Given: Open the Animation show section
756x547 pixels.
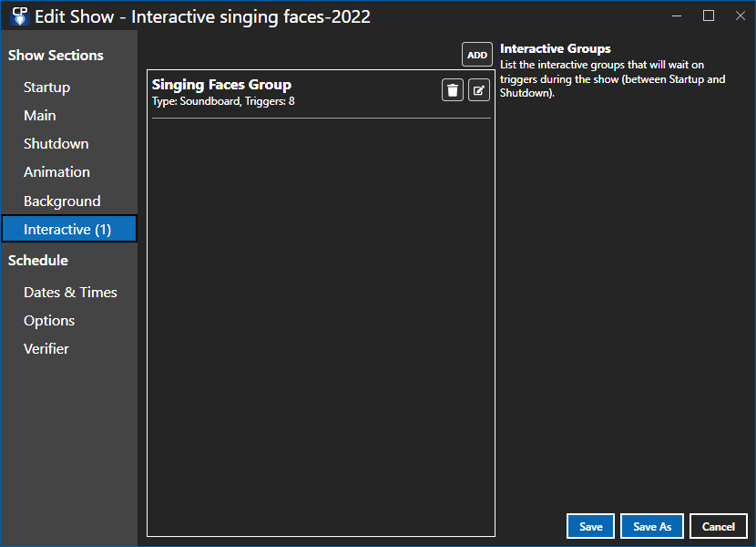Looking at the screenshot, I should click(x=56, y=172).
